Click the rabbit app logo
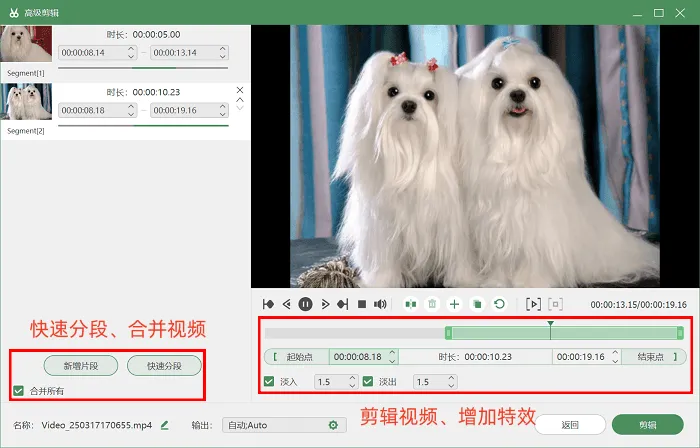 tap(14, 13)
